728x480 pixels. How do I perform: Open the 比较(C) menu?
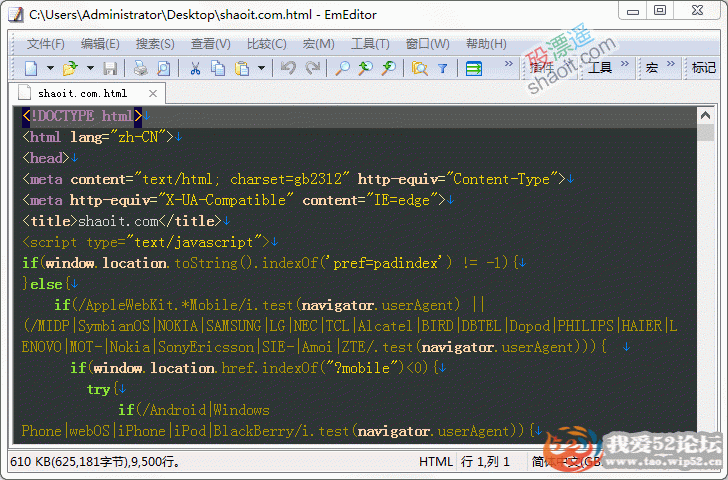[x=266, y=44]
